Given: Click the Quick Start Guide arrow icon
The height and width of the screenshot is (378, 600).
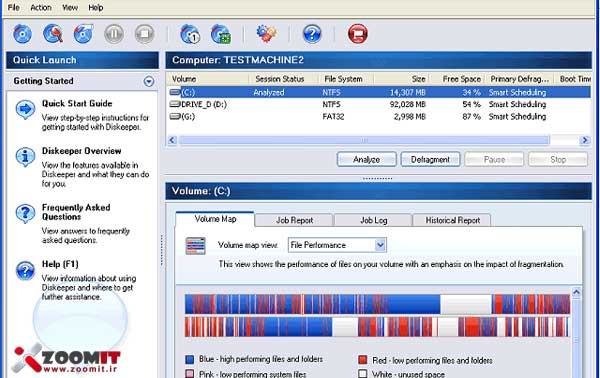Looking at the screenshot, I should tap(25, 109).
